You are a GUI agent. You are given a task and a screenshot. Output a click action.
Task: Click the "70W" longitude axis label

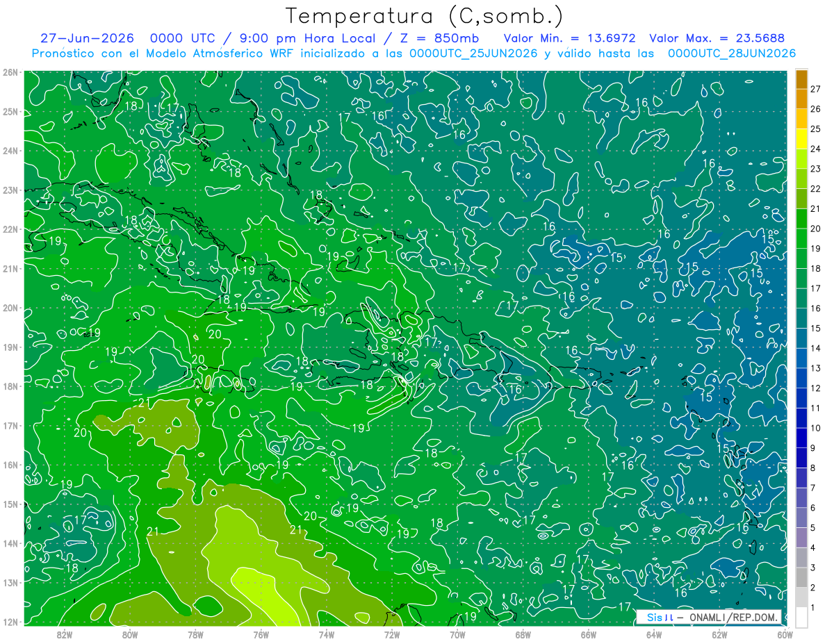pos(457,634)
